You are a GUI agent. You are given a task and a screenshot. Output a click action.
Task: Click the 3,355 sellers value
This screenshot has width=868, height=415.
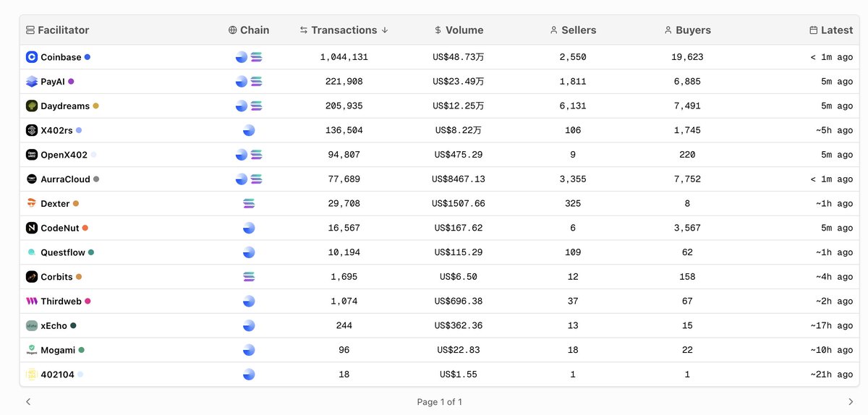[573, 179]
